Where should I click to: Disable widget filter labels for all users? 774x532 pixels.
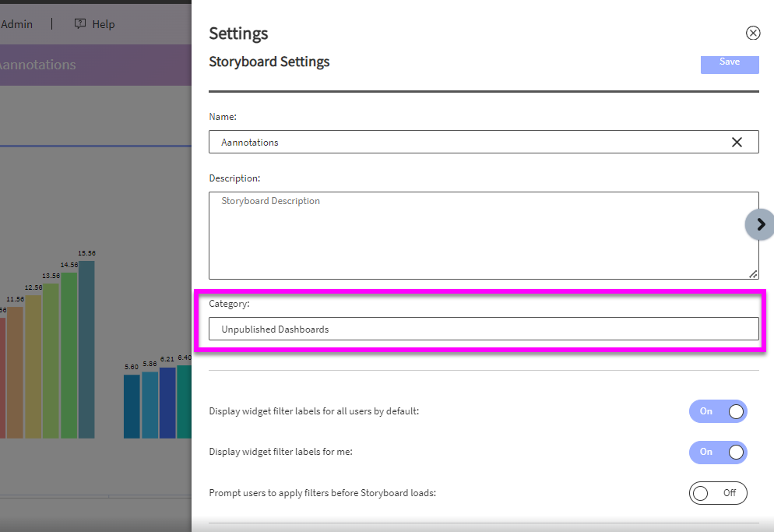click(717, 411)
